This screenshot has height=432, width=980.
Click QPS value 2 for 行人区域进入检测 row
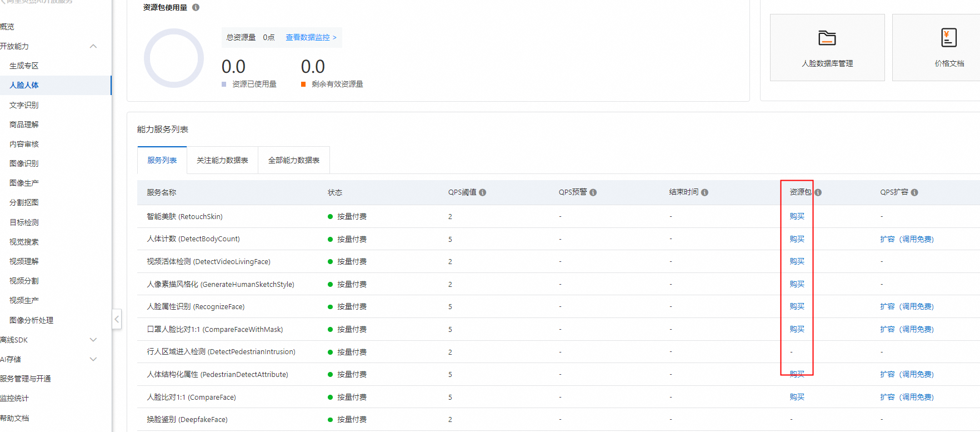click(450, 352)
